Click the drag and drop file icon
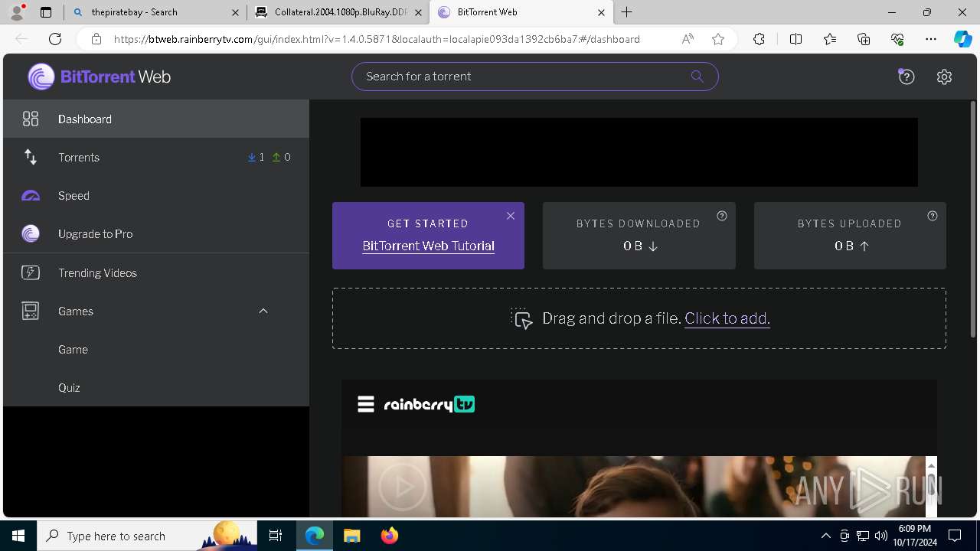The image size is (980, 551). (x=521, y=318)
